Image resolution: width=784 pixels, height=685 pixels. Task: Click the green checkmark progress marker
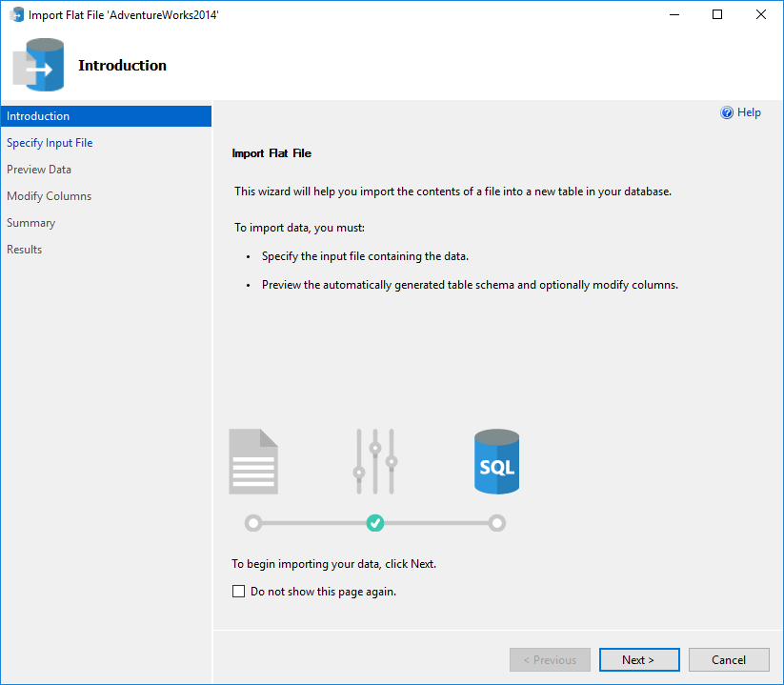[374, 523]
